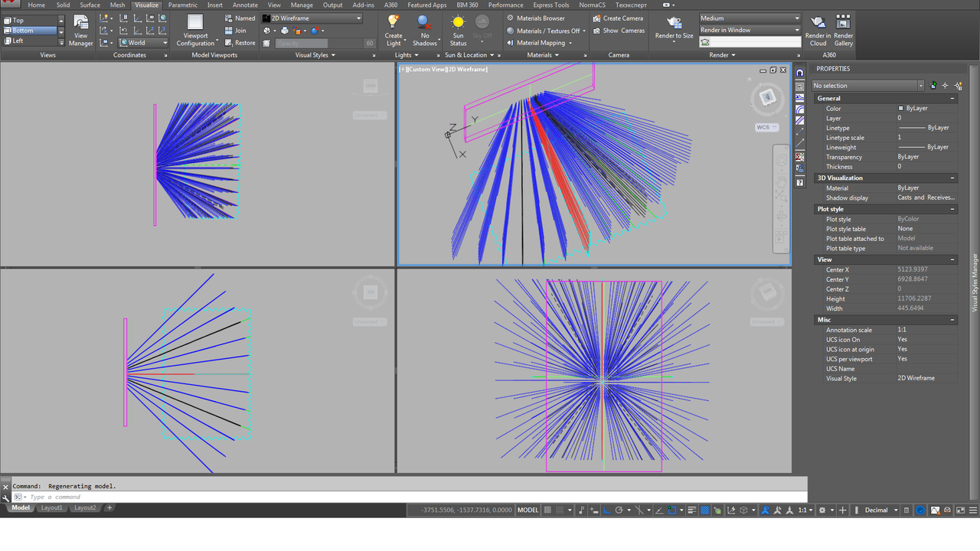
Task: Switch to the Layout2 tab
Action: pos(85,507)
